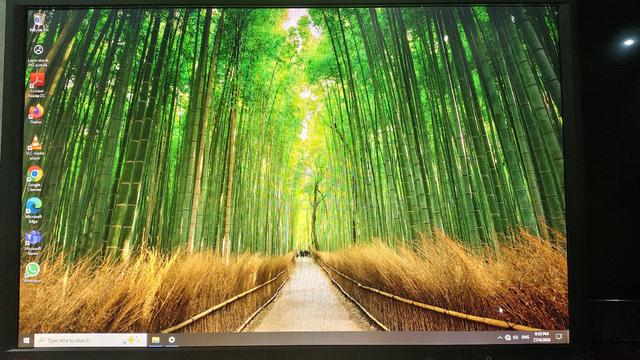Select the Microsoft Teams desktop shortcut
The height and width of the screenshot is (360, 640).
(33, 242)
